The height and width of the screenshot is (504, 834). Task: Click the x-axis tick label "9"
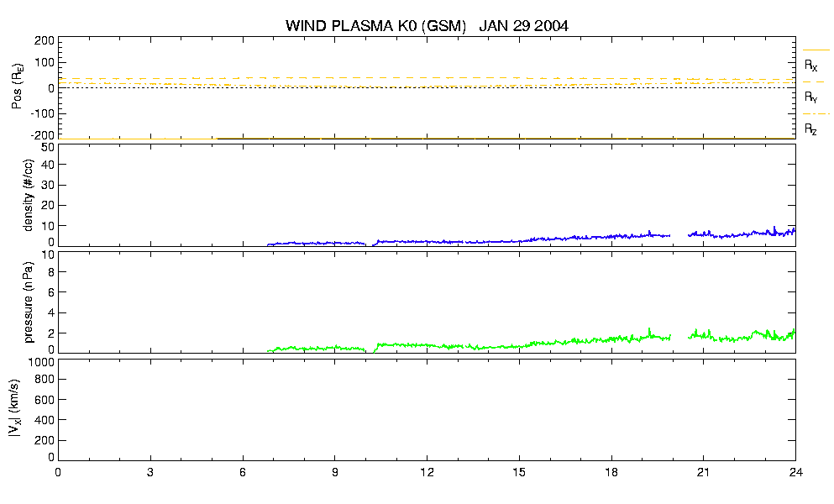(334, 472)
